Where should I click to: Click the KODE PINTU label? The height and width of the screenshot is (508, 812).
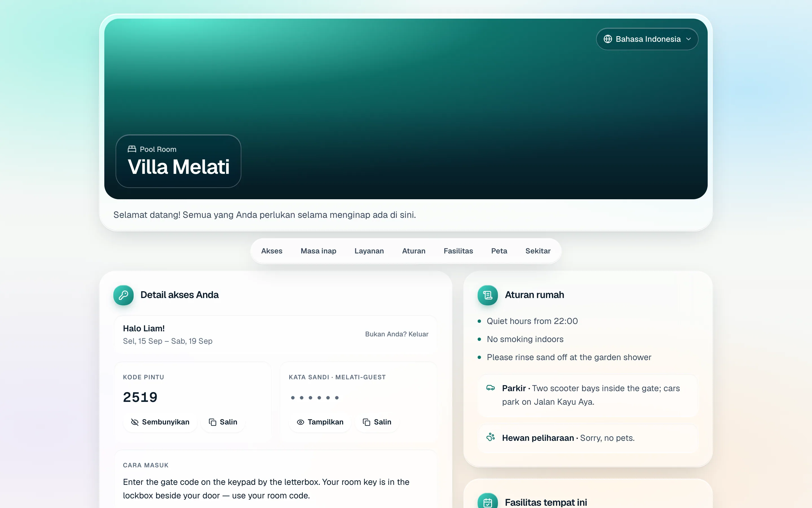tap(144, 377)
